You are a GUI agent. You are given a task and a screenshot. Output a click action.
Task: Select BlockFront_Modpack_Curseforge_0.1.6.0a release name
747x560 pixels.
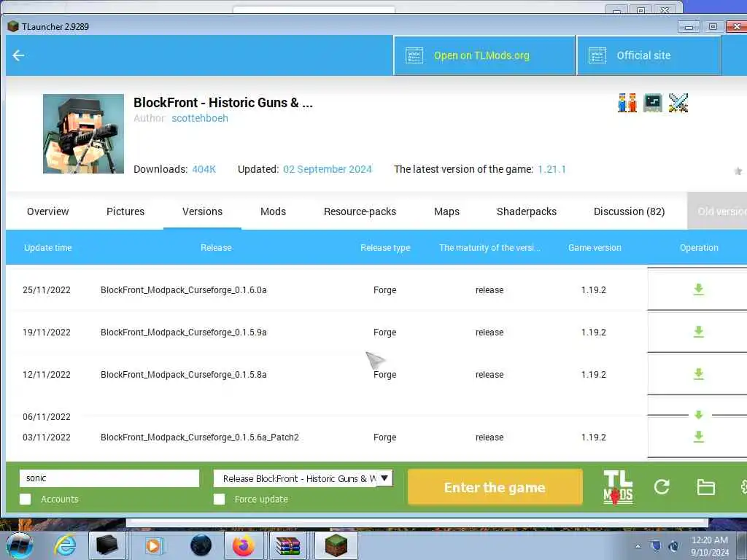click(x=183, y=290)
